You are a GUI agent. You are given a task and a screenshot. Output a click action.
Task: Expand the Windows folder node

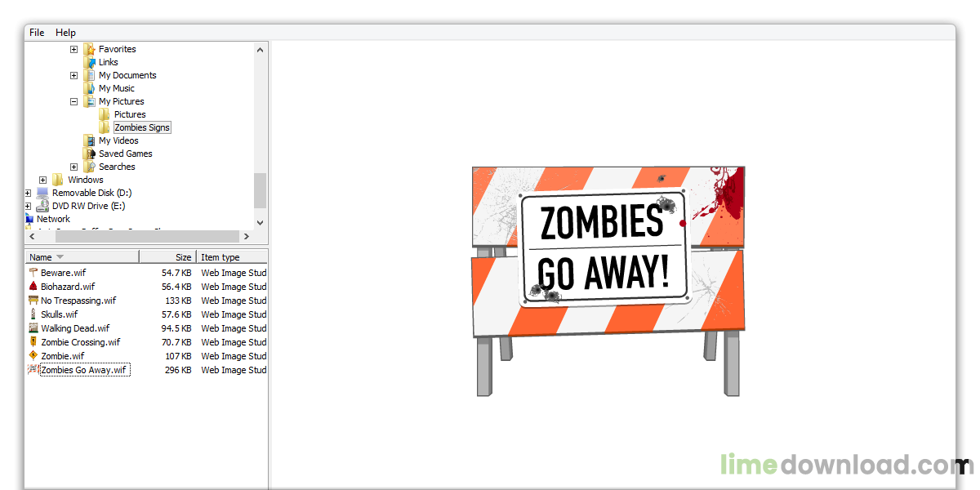coord(42,180)
